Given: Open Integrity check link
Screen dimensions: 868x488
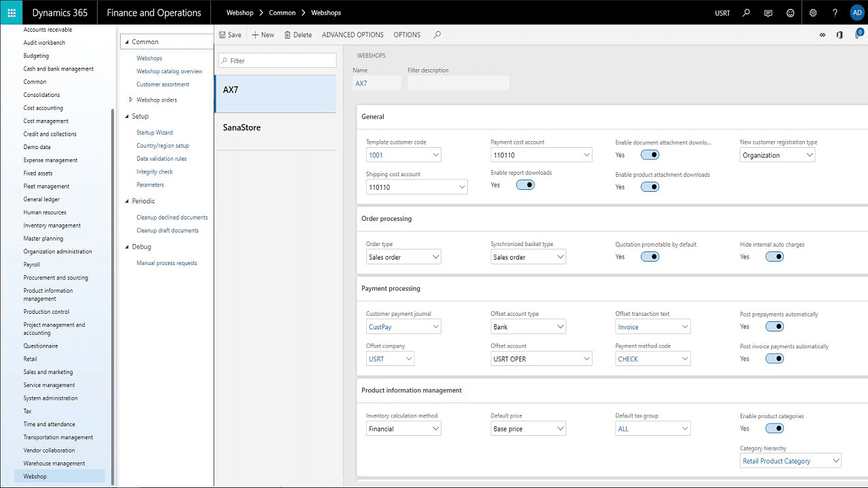Looking at the screenshot, I should (x=155, y=171).
